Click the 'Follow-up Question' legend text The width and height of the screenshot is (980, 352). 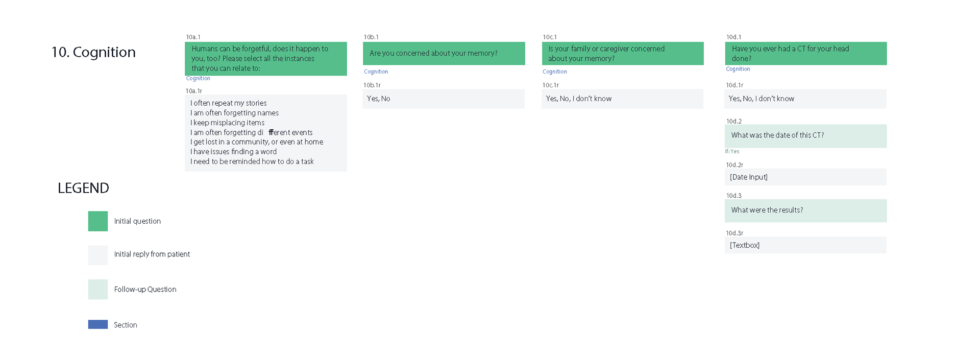point(145,289)
